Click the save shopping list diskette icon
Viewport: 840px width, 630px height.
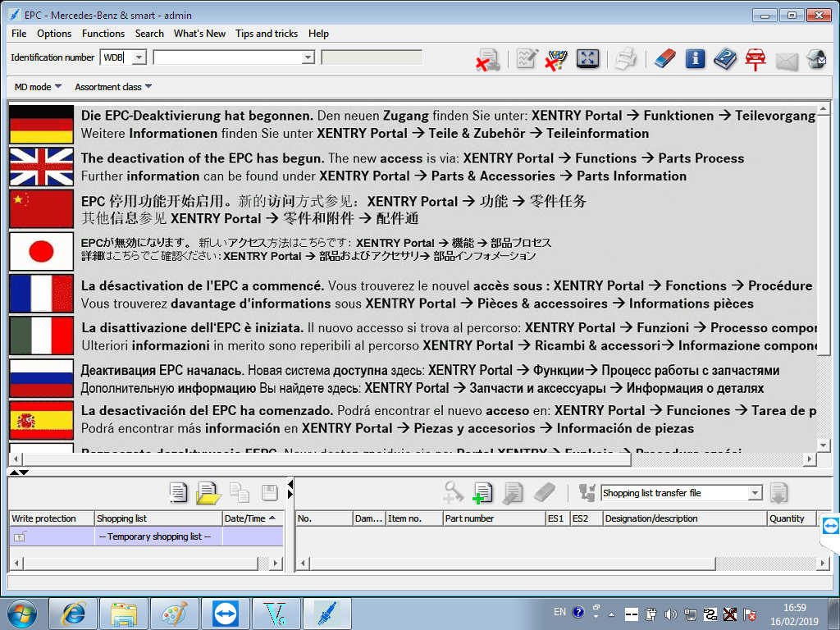click(269, 493)
